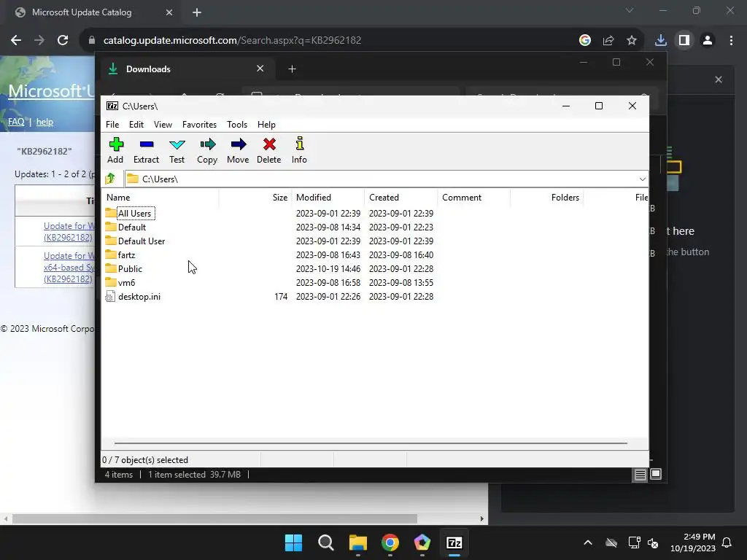
Task: Select the Default folder row
Action: click(131, 227)
